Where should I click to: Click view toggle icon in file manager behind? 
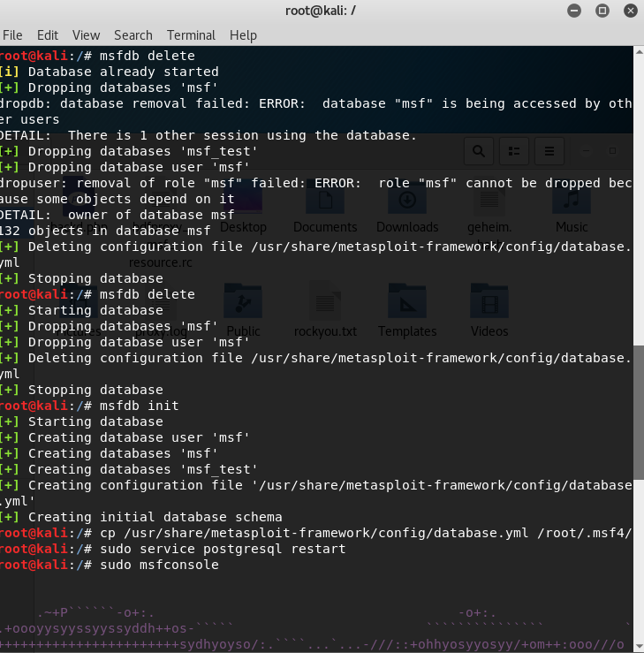pyautogui.click(x=514, y=151)
